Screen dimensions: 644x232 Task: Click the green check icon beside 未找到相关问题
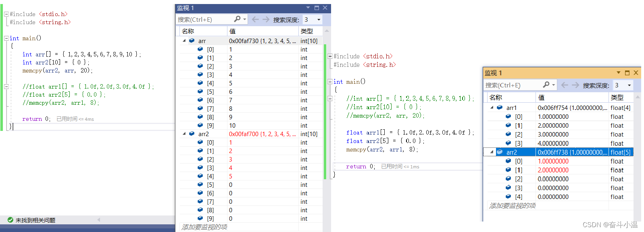pyautogui.click(x=10, y=220)
